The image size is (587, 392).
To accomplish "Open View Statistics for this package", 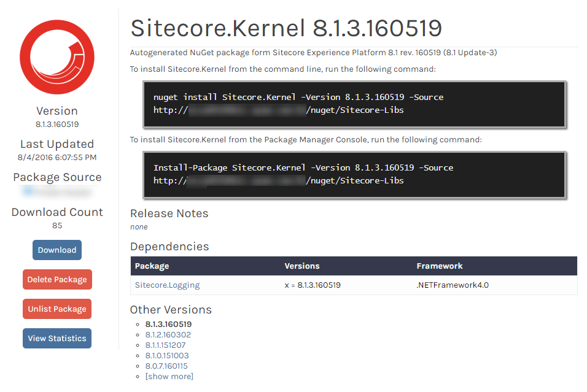I will click(56, 338).
